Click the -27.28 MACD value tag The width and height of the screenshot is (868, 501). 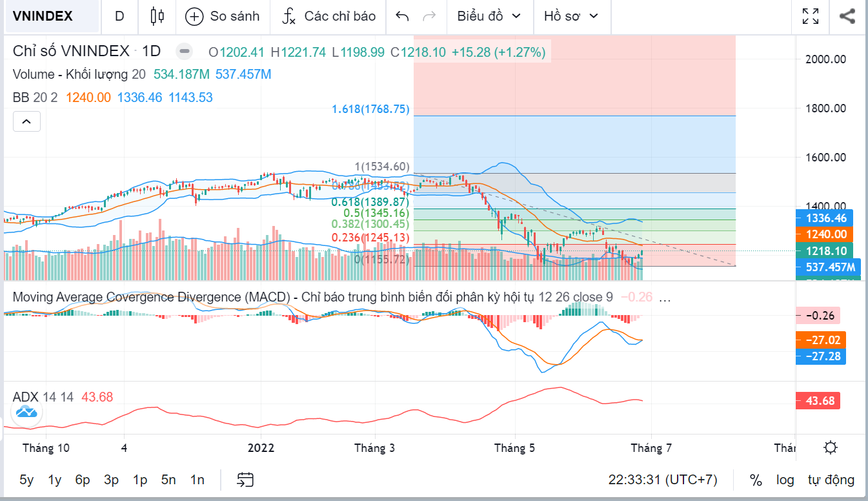822,356
